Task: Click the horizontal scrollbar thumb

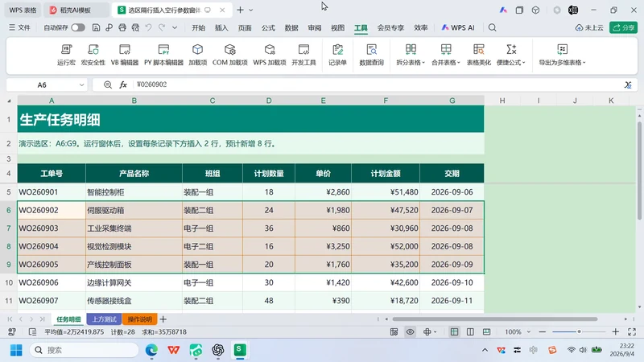Action: 494,319
